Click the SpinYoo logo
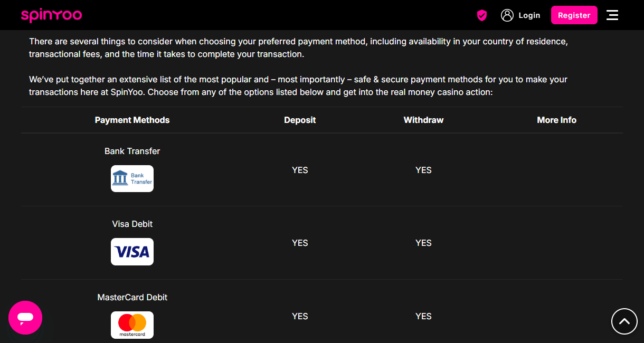644x343 pixels. tap(52, 15)
